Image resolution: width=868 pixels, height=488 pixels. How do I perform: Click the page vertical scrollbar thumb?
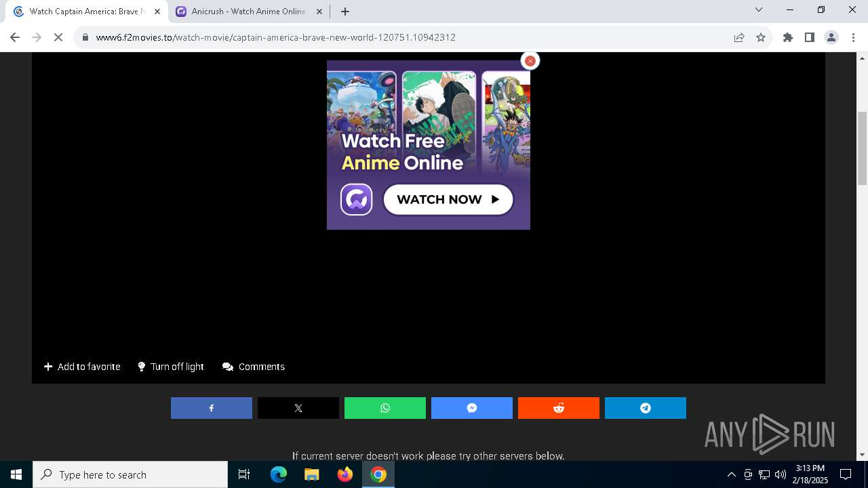click(862, 148)
